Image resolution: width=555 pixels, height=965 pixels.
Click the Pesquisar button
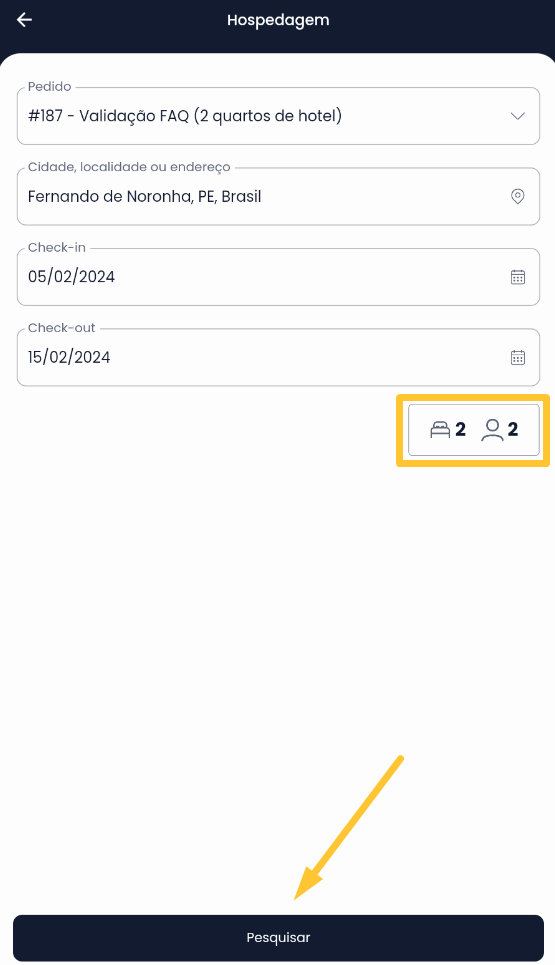278,938
